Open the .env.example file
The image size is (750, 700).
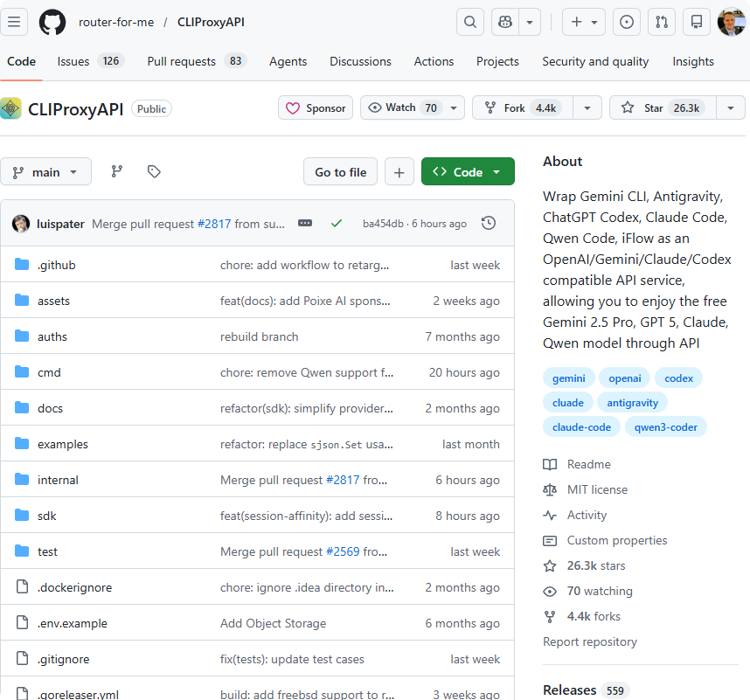pyautogui.click(x=73, y=623)
